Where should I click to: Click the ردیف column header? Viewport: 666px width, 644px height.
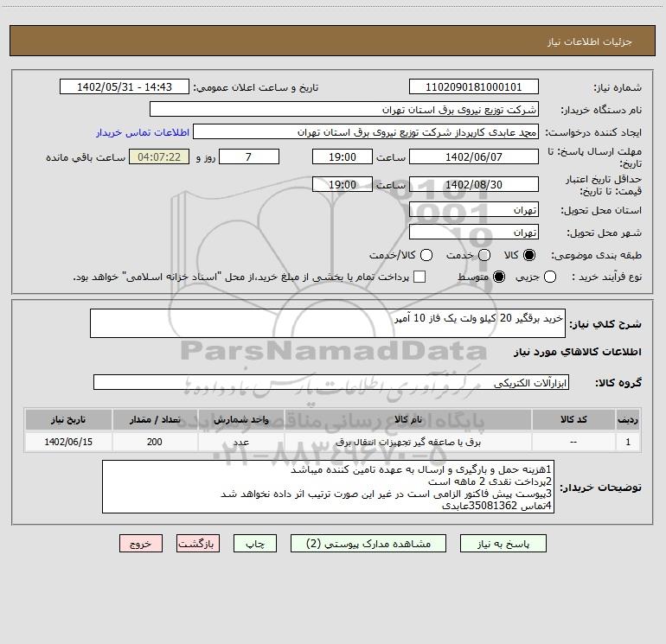[628, 419]
